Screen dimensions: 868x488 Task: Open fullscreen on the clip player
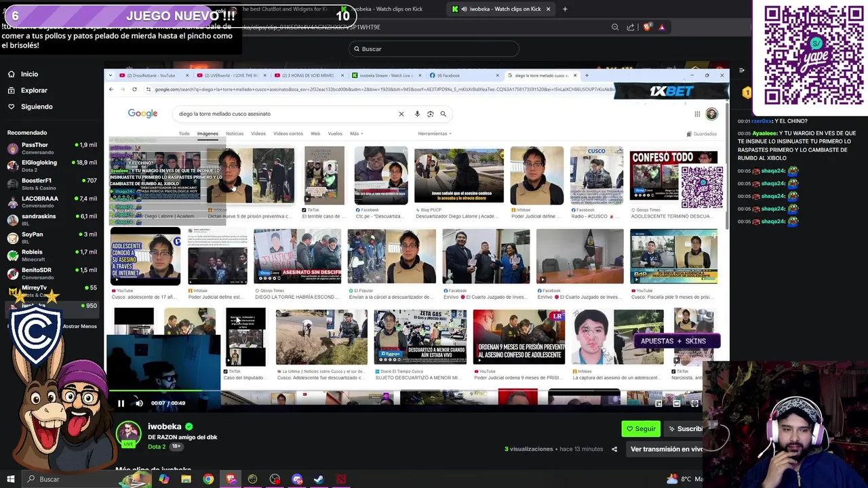click(x=694, y=403)
